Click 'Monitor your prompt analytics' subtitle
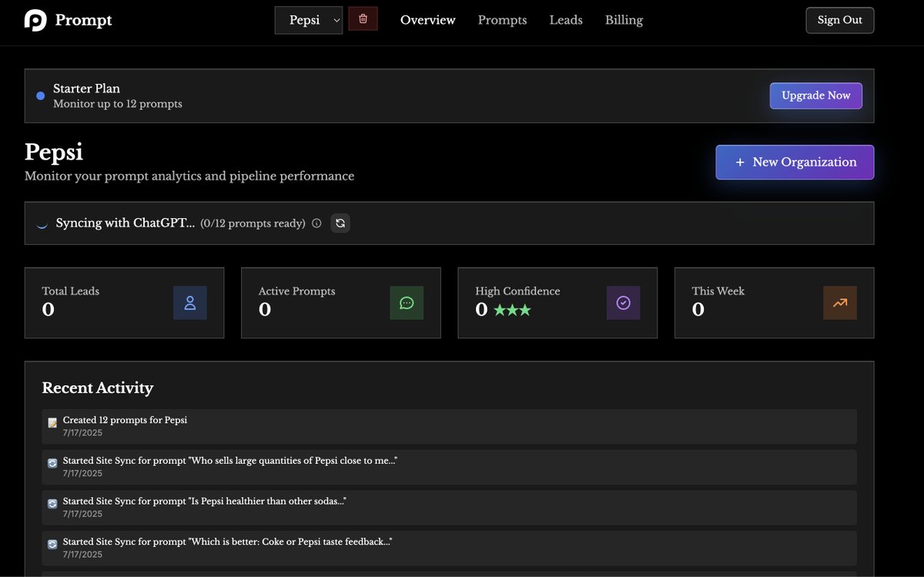The width and height of the screenshot is (924, 577). click(189, 176)
